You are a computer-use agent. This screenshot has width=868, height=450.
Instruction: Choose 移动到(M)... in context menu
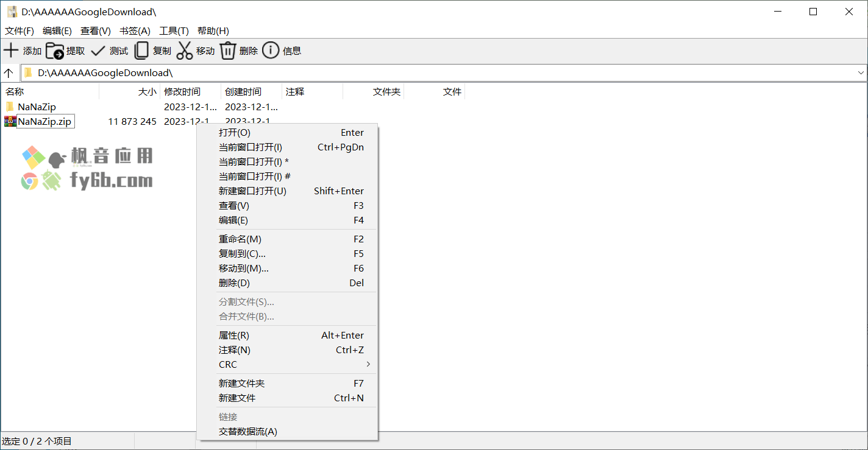click(x=288, y=269)
